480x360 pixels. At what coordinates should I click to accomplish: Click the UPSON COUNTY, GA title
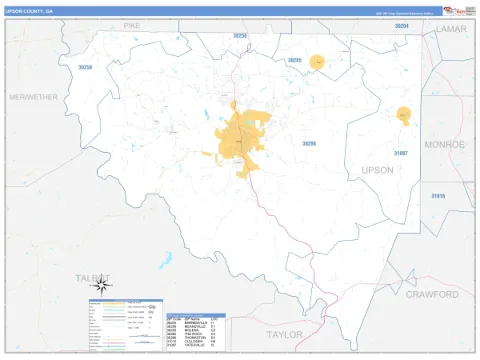[x=29, y=11]
